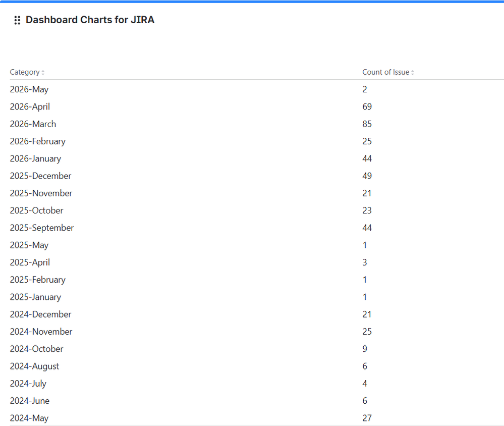Select the 2025-April category cell
The height and width of the screenshot is (426, 504).
tap(30, 262)
